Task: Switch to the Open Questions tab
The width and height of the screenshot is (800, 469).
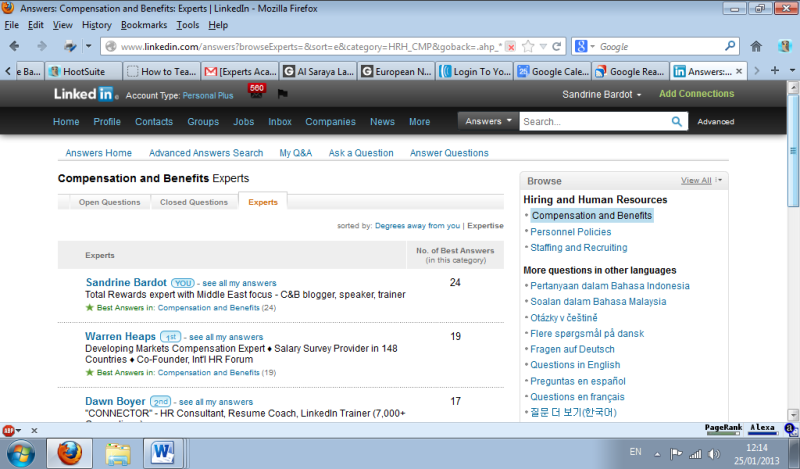Action: click(109, 202)
